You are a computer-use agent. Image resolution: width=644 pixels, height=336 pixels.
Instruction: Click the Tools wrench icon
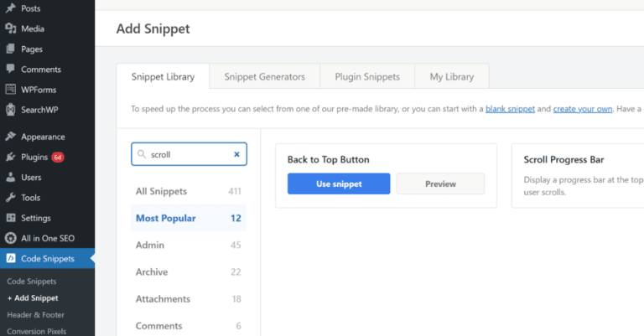click(11, 198)
